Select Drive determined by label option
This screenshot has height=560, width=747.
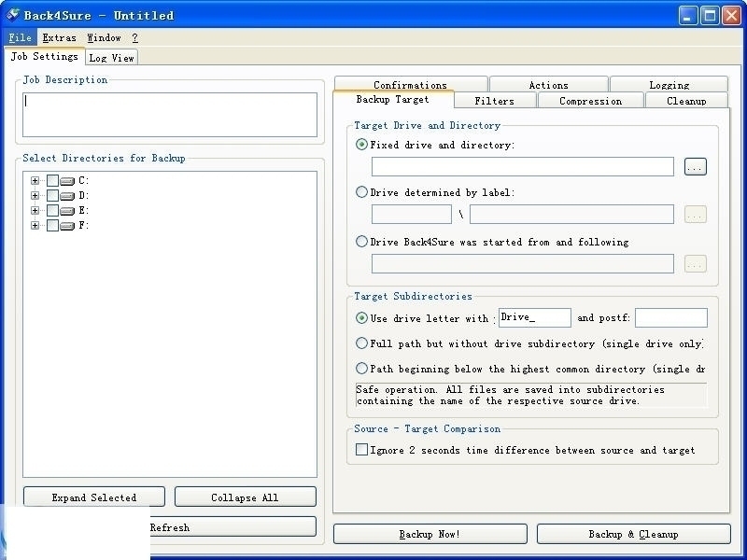pyautogui.click(x=361, y=192)
